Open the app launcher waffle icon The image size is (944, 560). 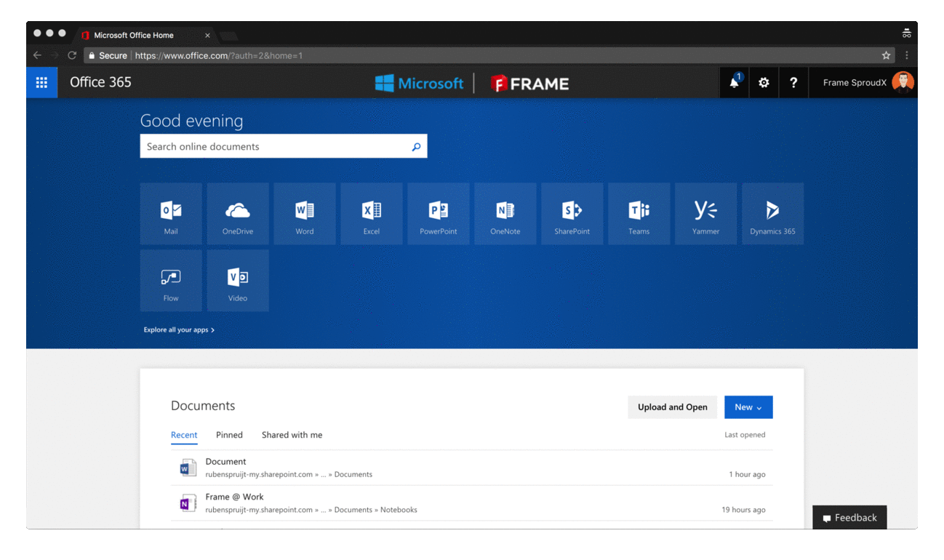tap(41, 82)
